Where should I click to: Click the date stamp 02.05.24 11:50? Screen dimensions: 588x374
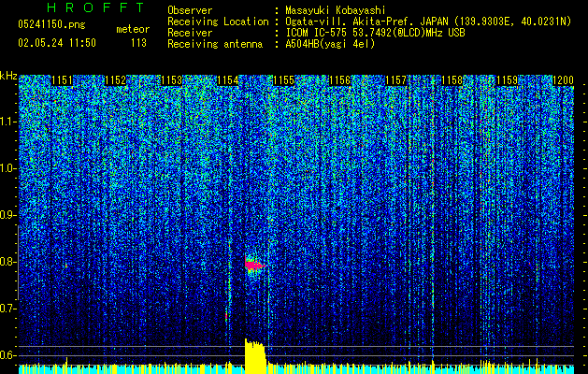57,43
